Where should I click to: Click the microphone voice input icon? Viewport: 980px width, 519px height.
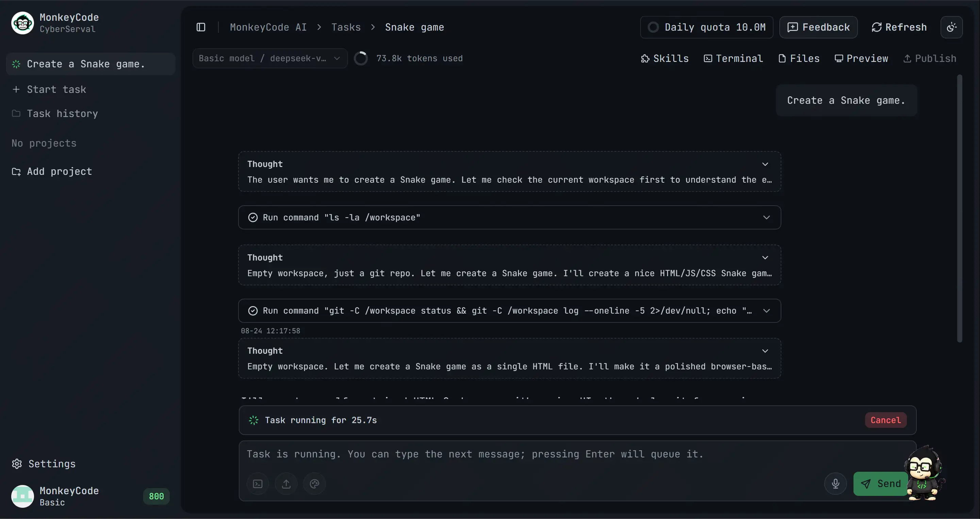click(x=835, y=484)
